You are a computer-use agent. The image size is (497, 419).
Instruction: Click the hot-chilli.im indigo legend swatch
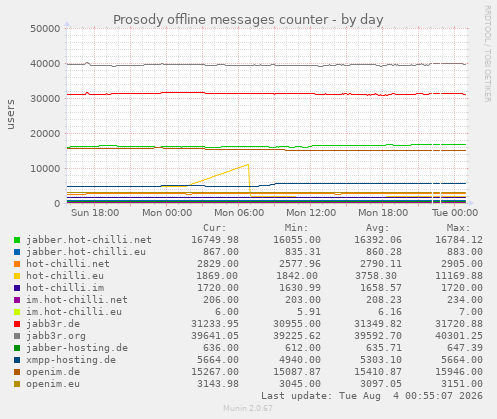[17, 288]
